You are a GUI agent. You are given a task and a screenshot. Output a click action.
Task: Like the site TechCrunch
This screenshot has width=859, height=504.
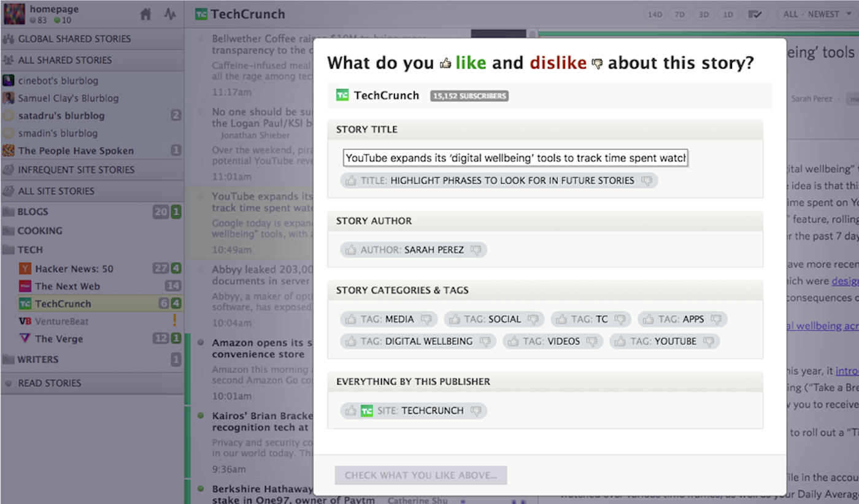[351, 410]
